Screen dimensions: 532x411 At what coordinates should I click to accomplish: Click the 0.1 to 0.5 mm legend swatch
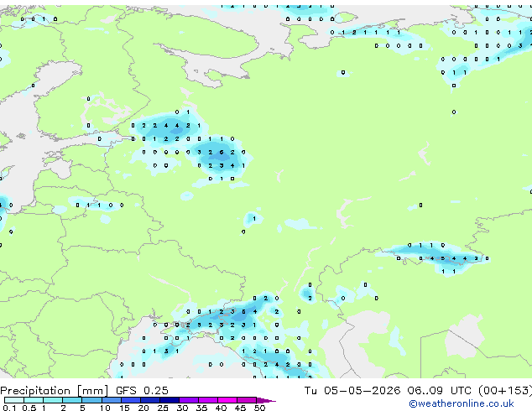(x=14, y=400)
